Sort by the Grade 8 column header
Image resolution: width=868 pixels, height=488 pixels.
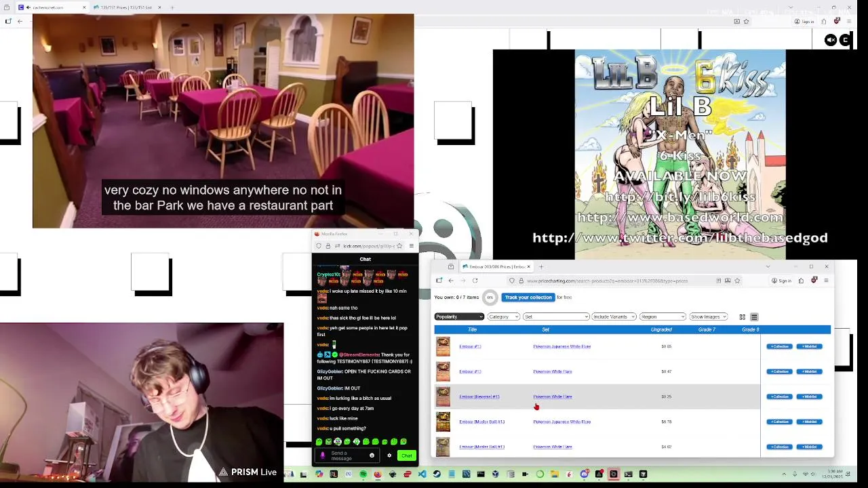(750, 329)
